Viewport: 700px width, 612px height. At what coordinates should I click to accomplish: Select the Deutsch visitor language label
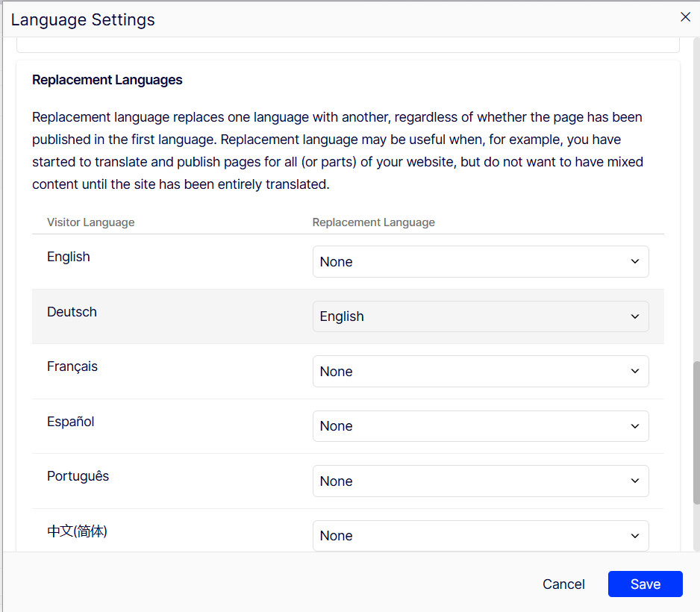click(72, 312)
